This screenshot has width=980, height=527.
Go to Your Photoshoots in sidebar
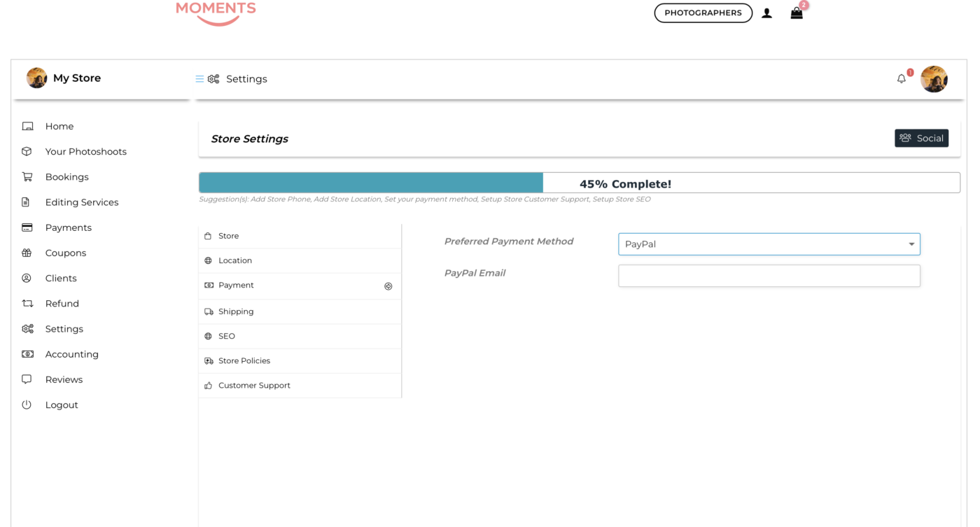[x=85, y=152]
